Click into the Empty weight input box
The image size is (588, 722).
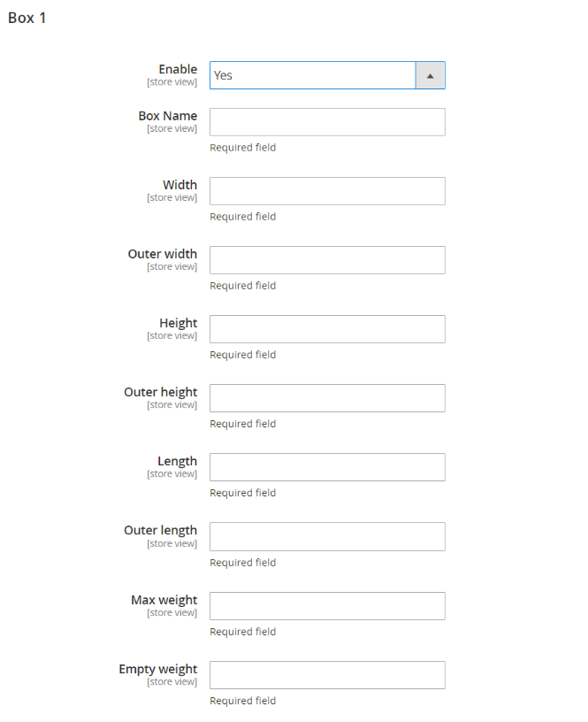[327, 675]
